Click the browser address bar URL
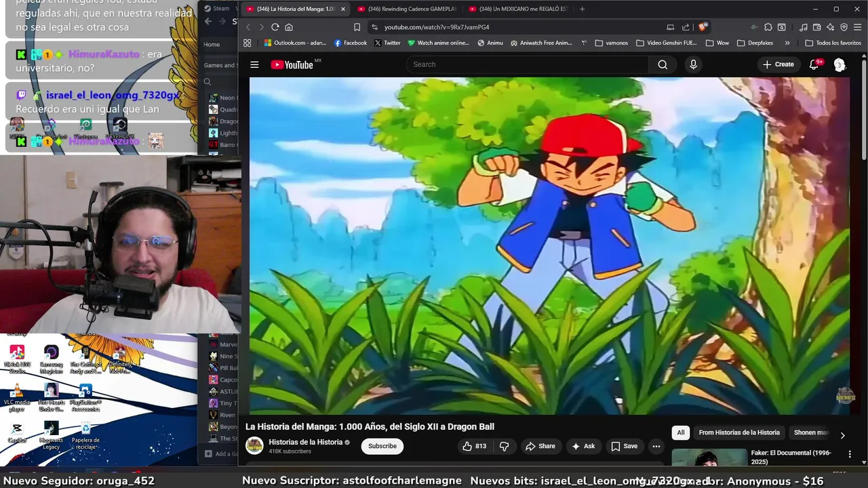The height and width of the screenshot is (488, 868). coord(437,27)
